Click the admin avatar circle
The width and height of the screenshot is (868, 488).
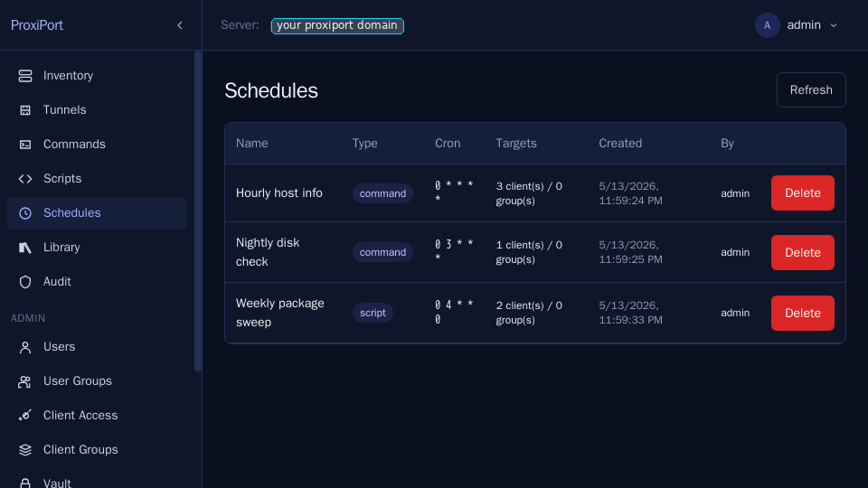pos(768,25)
